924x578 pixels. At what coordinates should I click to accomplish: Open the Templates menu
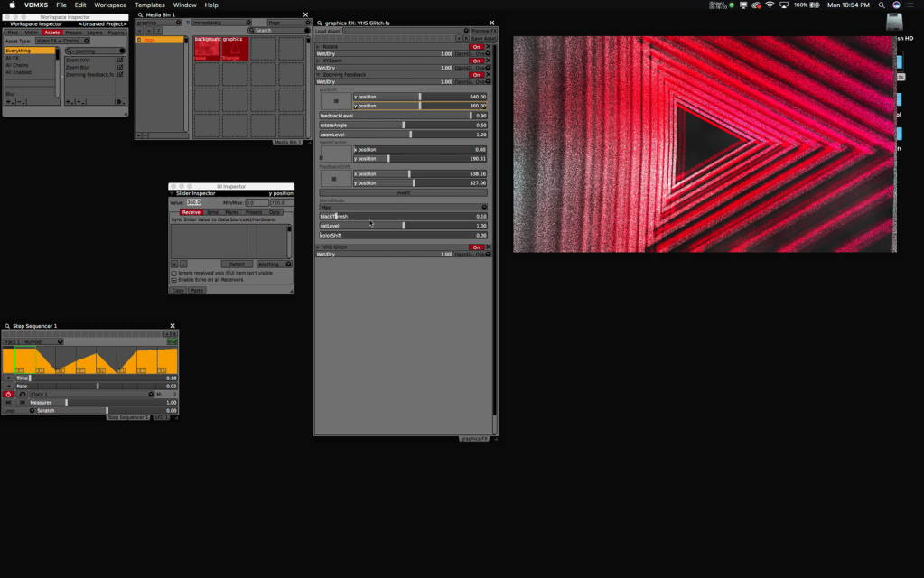pyautogui.click(x=150, y=5)
